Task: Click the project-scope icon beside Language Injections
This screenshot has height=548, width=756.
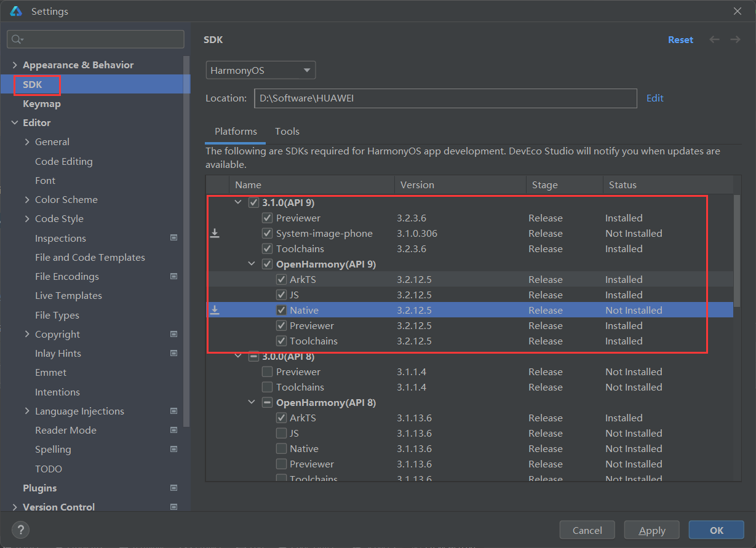Action: (173, 411)
